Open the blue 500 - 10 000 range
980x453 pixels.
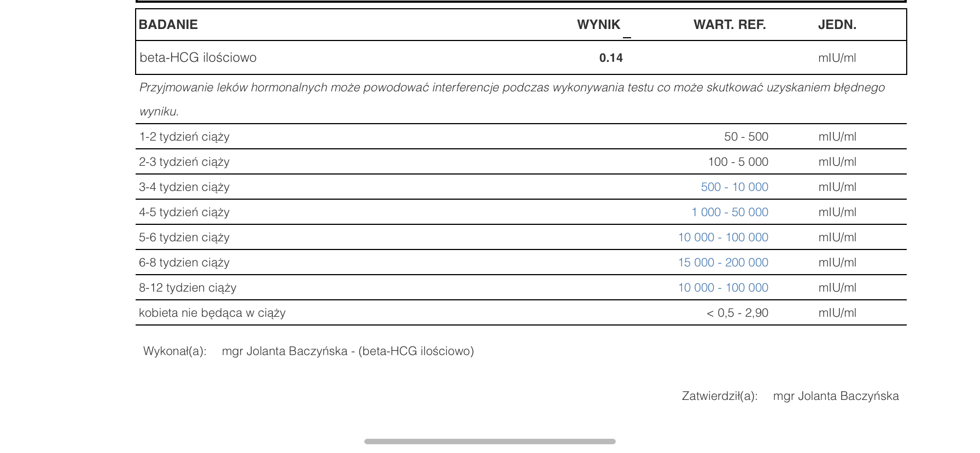(734, 187)
